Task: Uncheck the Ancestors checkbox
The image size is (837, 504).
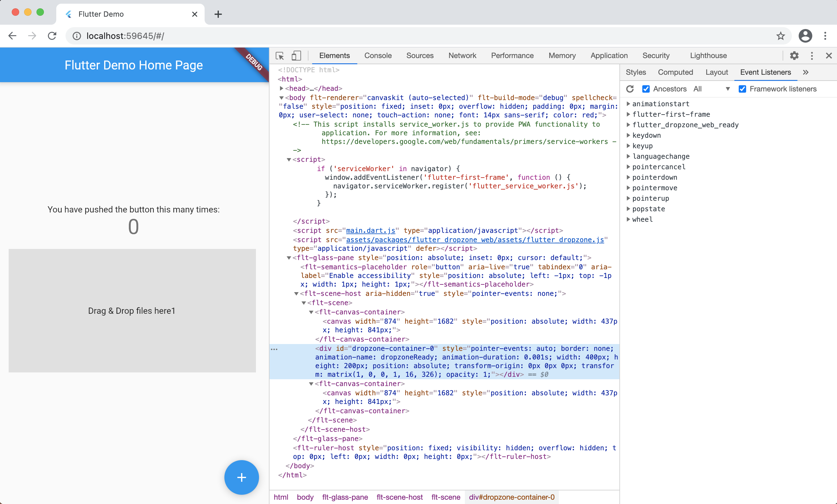Action: click(646, 89)
